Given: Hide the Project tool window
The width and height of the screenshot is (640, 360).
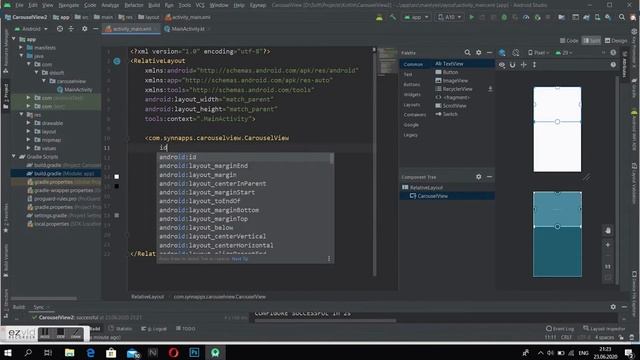Looking at the screenshot, I should pyautogui.click(x=96, y=29).
